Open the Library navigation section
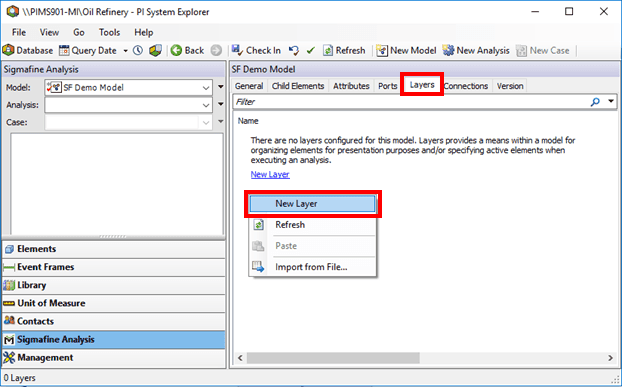622x387 pixels. tap(113, 285)
